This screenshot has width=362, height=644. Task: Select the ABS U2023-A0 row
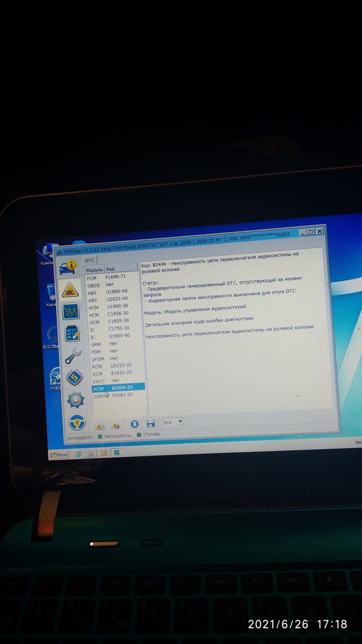113,299
